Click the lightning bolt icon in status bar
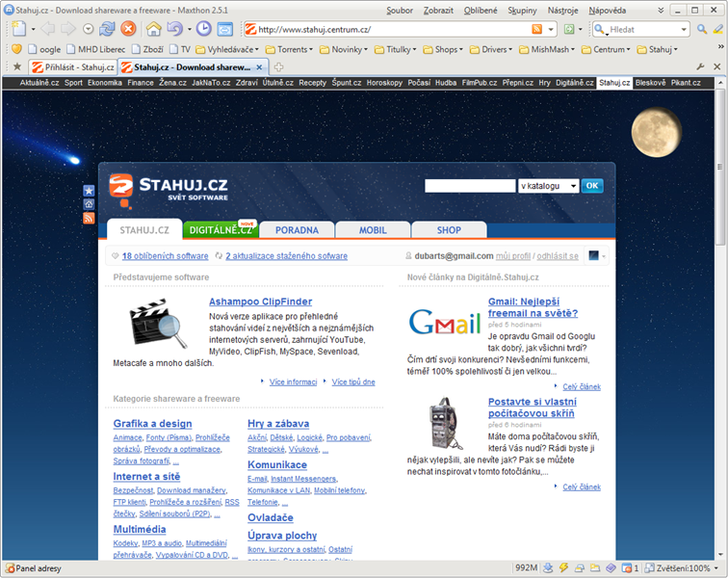The image size is (728, 578). pyautogui.click(x=563, y=567)
